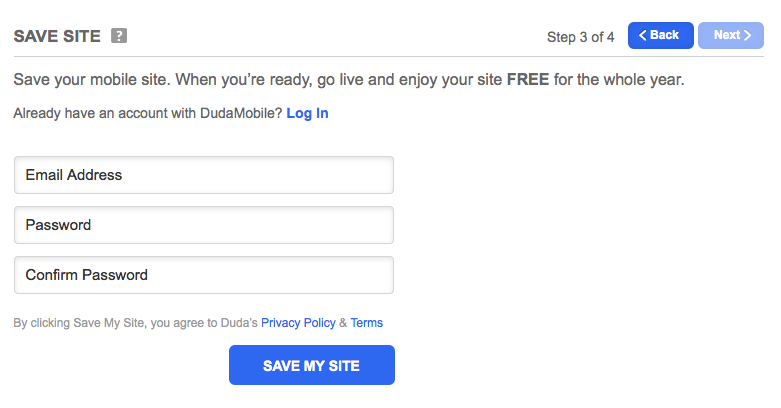Open the help question-mark icon beside Save Site
781x408 pixels.
coord(119,36)
